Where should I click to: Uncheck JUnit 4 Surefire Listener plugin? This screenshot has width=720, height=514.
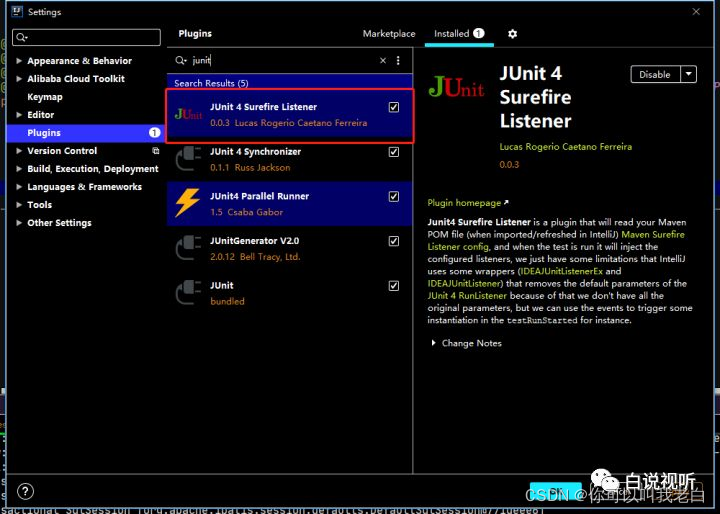click(394, 107)
